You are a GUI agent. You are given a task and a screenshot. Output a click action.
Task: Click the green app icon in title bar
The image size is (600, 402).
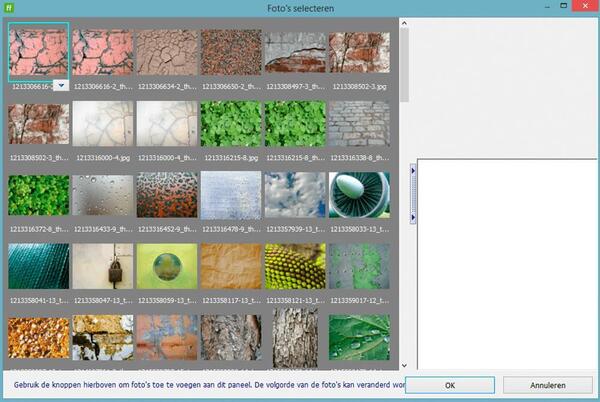point(9,8)
